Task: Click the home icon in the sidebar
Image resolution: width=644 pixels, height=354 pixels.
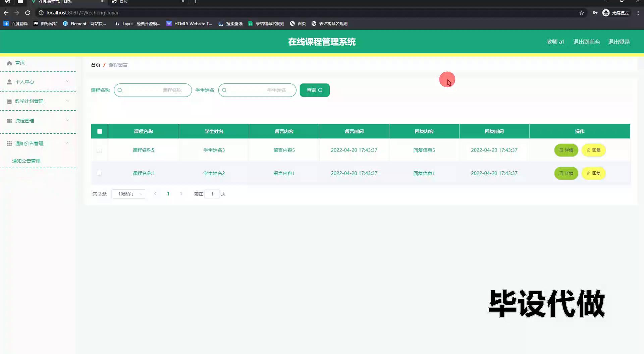Action: point(9,63)
